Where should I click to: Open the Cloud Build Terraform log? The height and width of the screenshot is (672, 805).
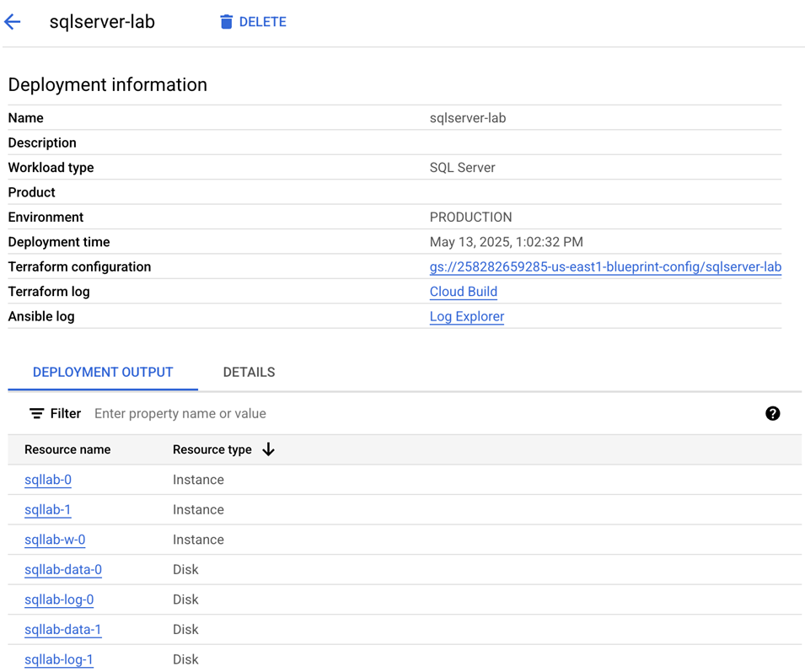[x=463, y=291]
